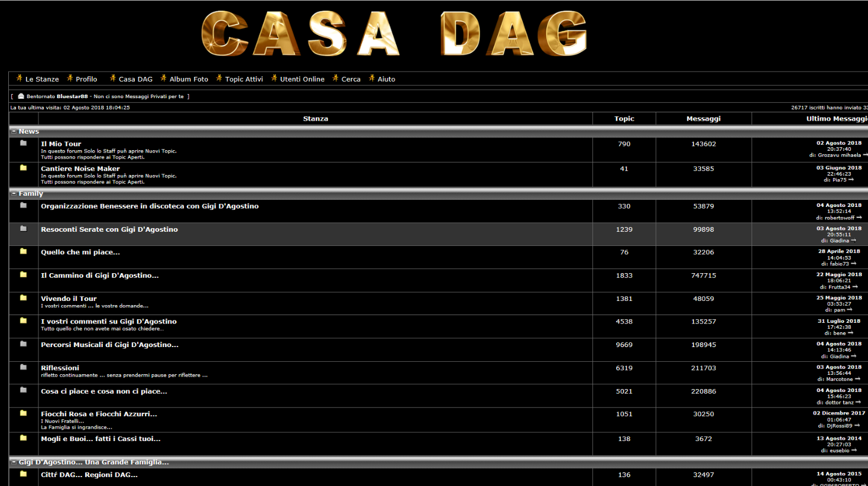The width and height of the screenshot is (868, 486).
Task: Open the Vivendo il Tour forum
Action: pos(69,299)
